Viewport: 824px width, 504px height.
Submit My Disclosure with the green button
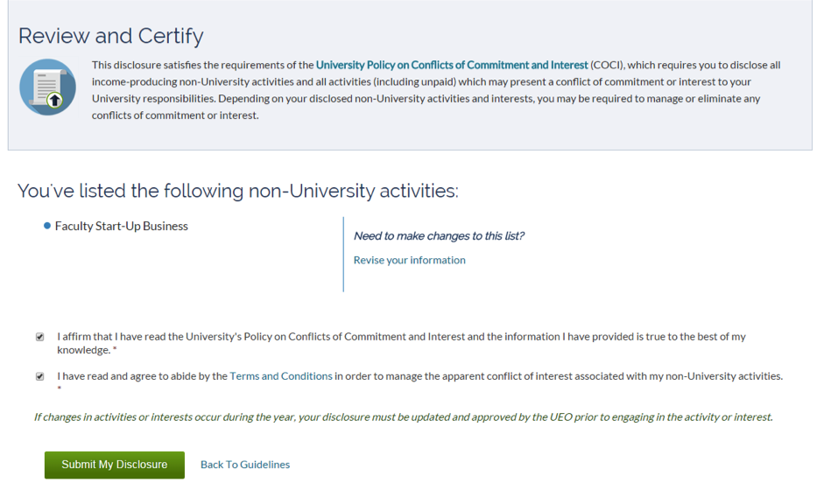click(115, 465)
